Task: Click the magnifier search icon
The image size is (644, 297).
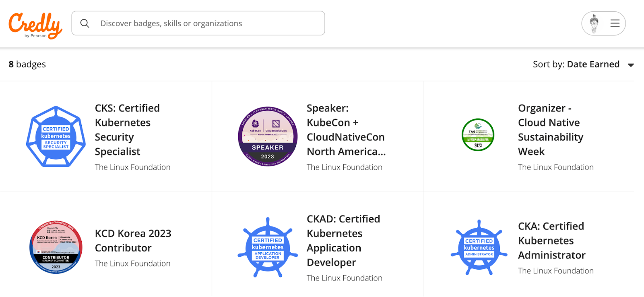Action: [x=85, y=23]
